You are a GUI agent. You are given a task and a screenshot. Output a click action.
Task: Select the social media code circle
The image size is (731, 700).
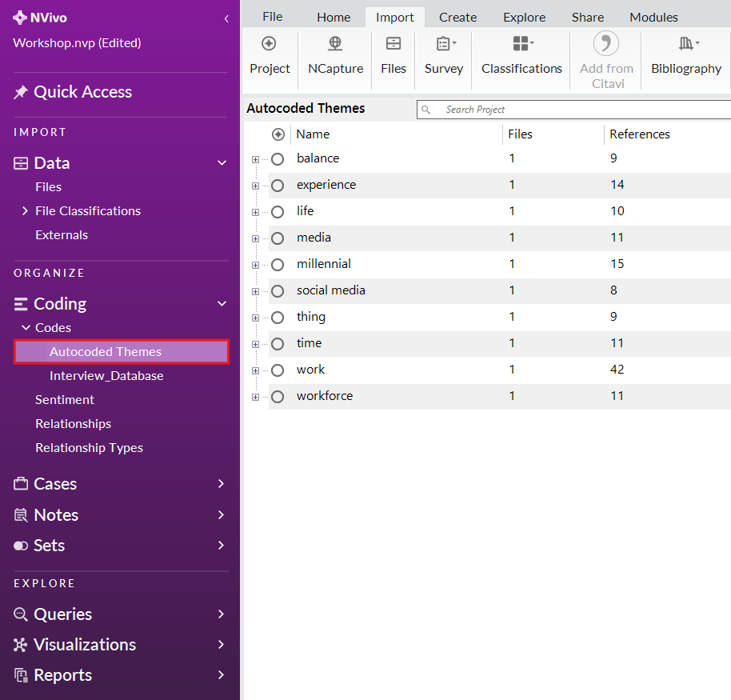[x=278, y=291]
